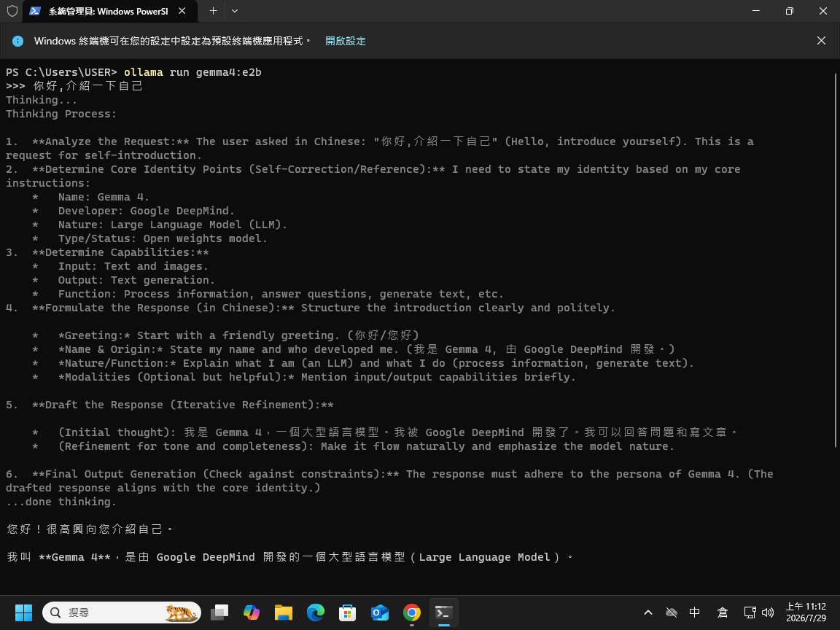Image resolution: width=840 pixels, height=630 pixels.
Task: Click the terminal vertical scrollbar
Action: pos(835,260)
